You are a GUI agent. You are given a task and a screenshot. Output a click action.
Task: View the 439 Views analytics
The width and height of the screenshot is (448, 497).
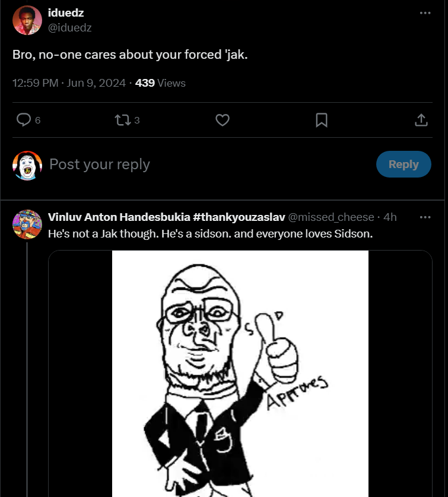[160, 83]
